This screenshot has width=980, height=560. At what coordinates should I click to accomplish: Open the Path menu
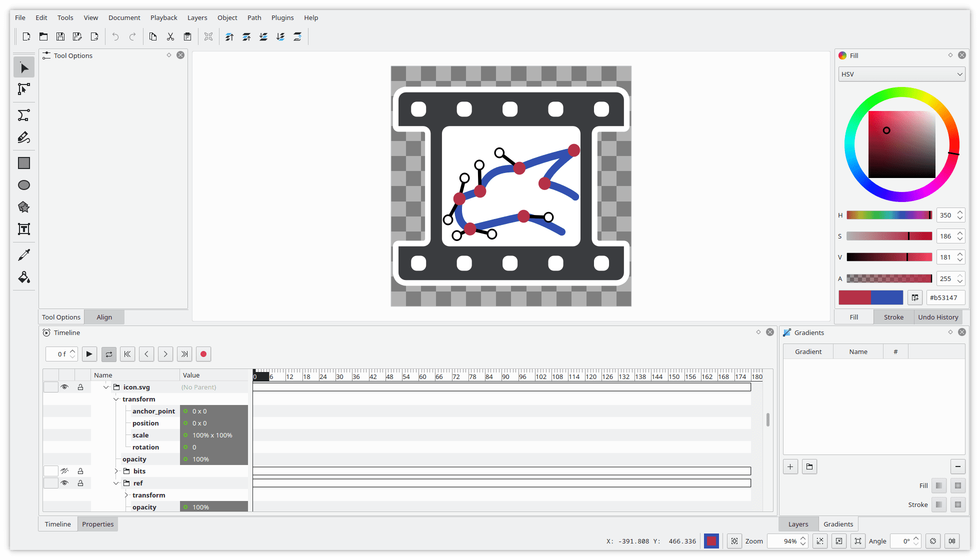click(253, 17)
